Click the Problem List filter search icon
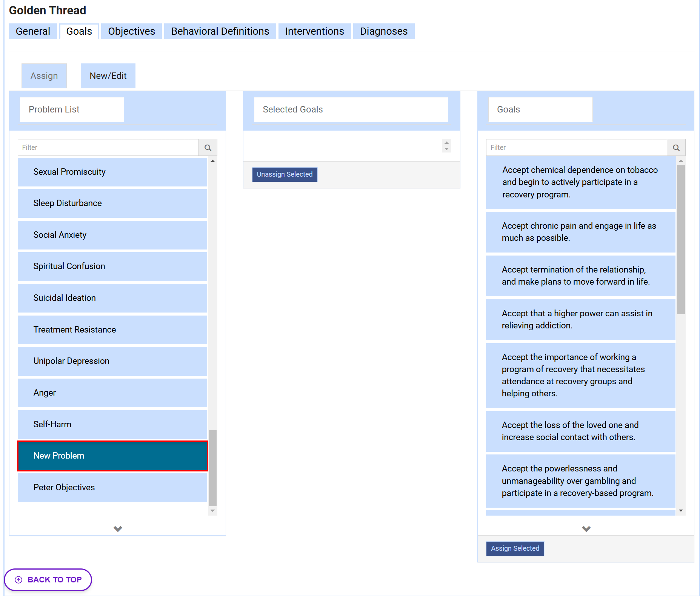 [208, 148]
